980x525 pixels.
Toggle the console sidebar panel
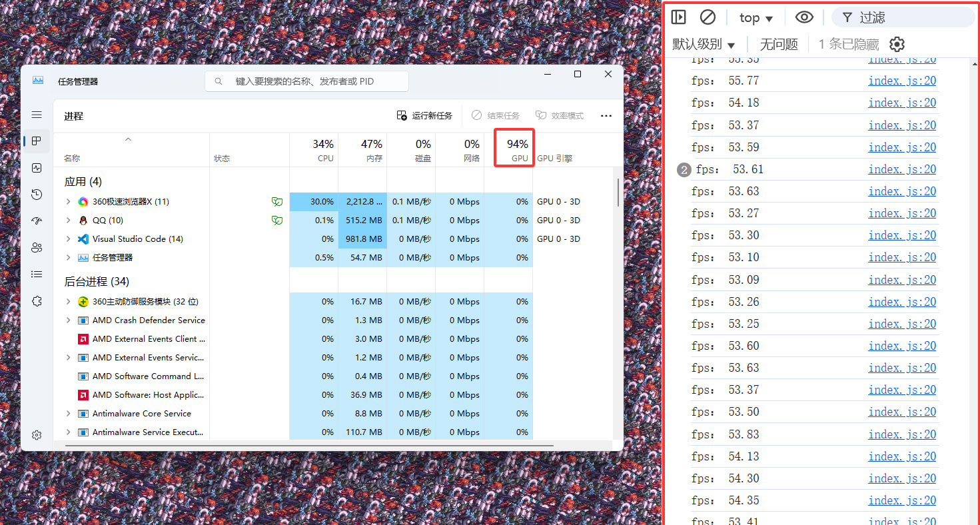[x=678, y=18]
